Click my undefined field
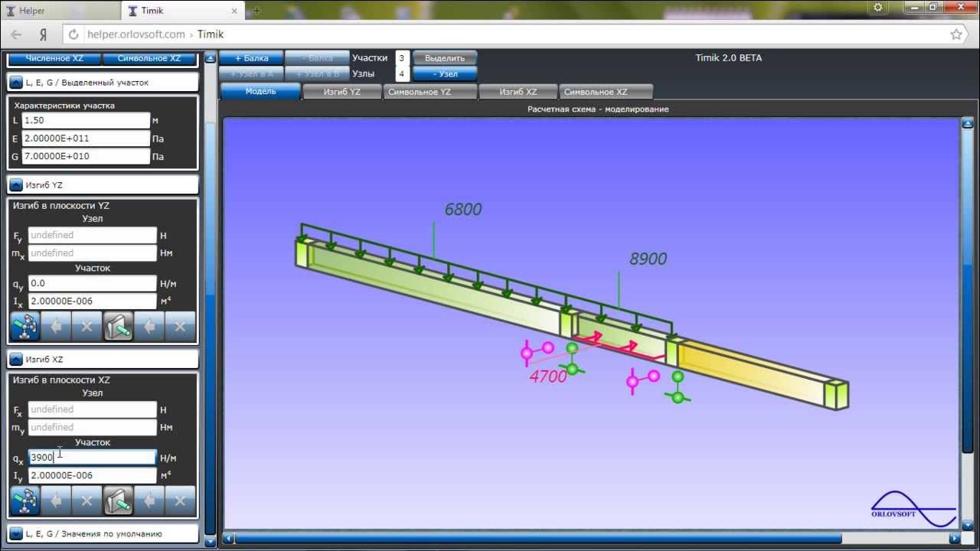The image size is (980, 551). click(93, 427)
